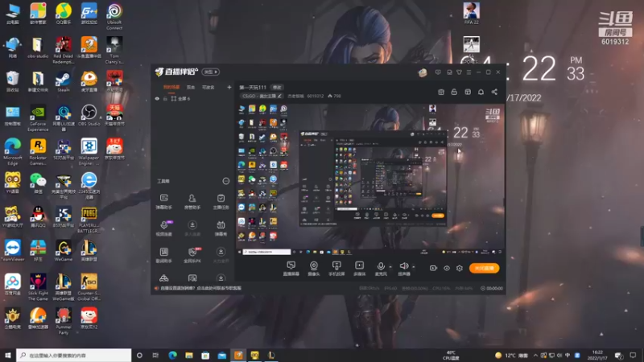Click the share icon in stream header
The height and width of the screenshot is (362, 644).
point(494,92)
